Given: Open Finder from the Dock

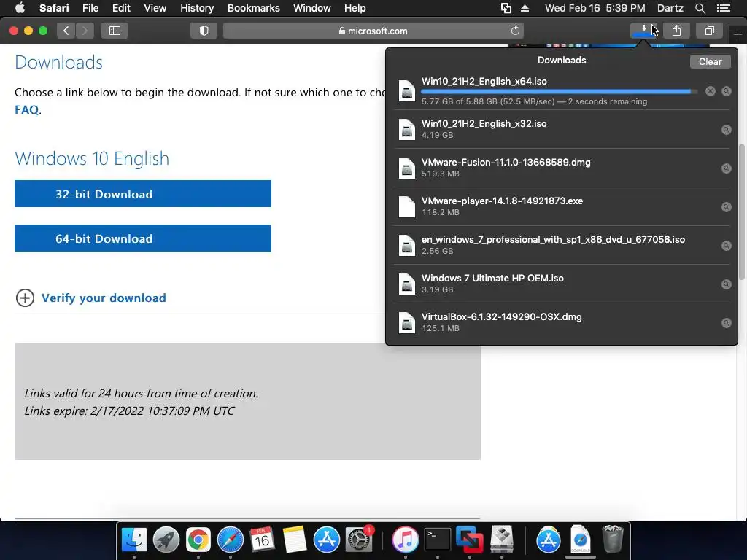Looking at the screenshot, I should point(134,540).
